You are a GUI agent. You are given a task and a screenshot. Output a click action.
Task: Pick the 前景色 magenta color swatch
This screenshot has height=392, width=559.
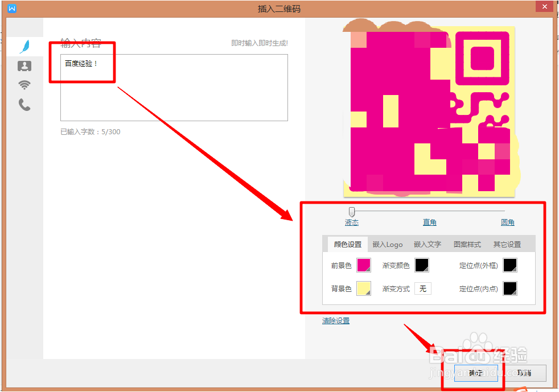click(x=364, y=265)
